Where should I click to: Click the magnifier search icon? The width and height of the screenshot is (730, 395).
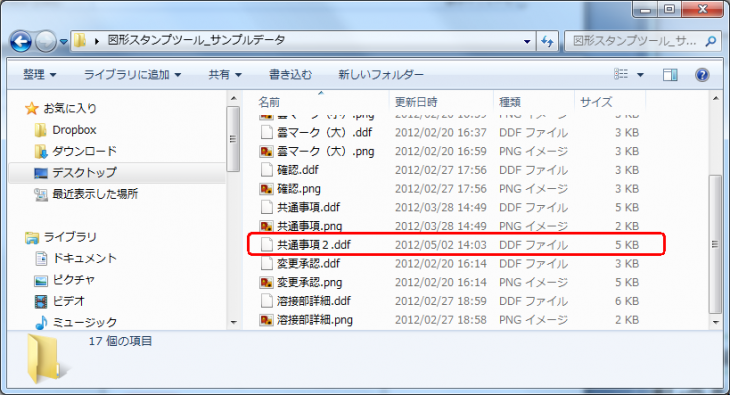(710, 41)
